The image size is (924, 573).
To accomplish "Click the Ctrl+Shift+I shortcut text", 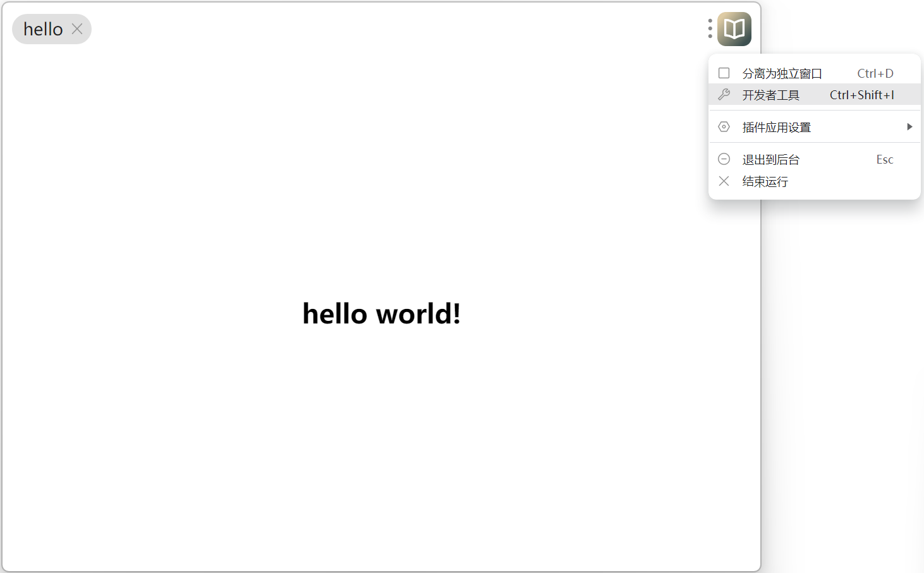I will pos(862,94).
